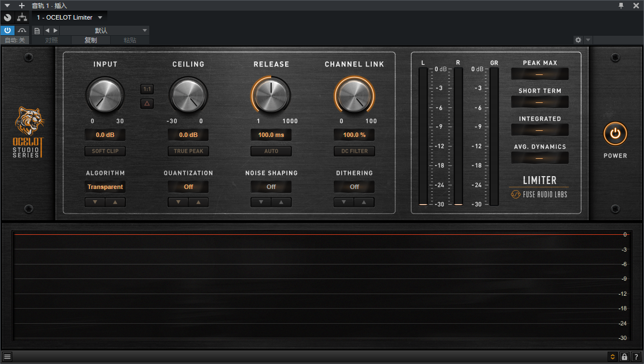Click the Release "100.0 ms" value field
The width and height of the screenshot is (644, 364).
[271, 135]
